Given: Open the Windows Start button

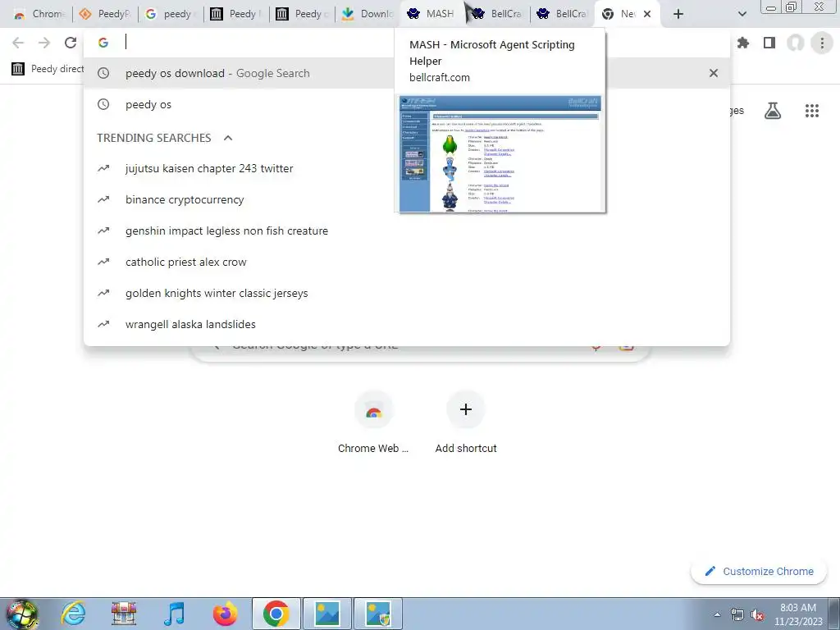Looking at the screenshot, I should point(22,614).
